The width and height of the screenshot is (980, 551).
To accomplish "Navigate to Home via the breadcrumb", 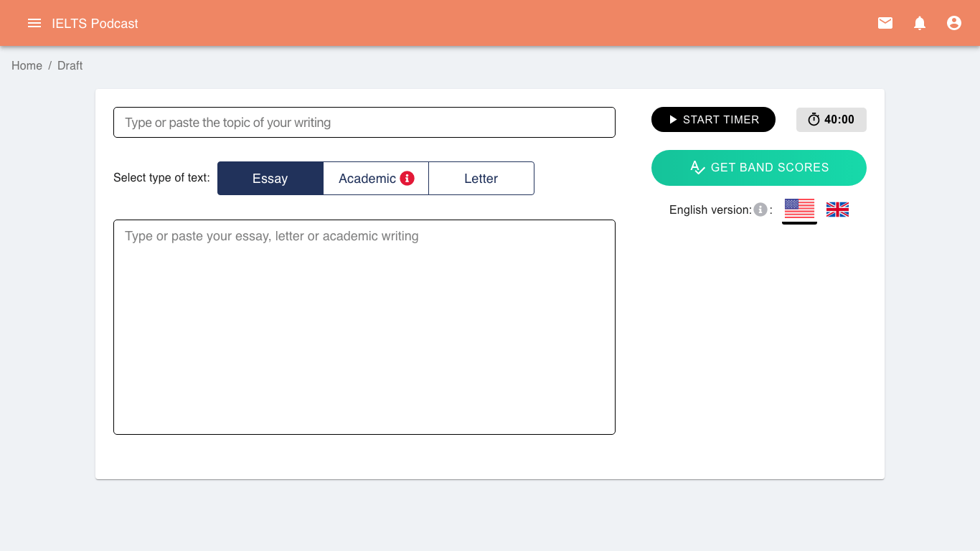I will coord(27,65).
